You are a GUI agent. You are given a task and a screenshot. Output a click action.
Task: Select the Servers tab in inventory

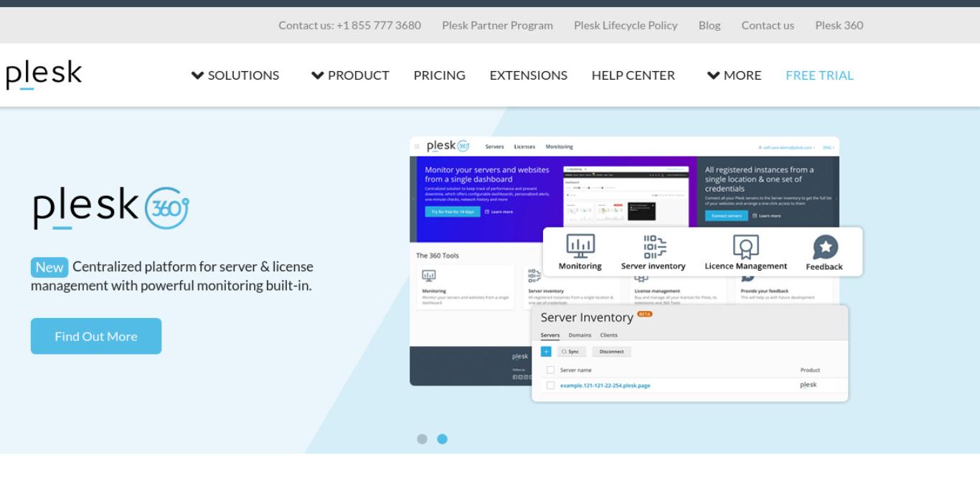pyautogui.click(x=550, y=335)
